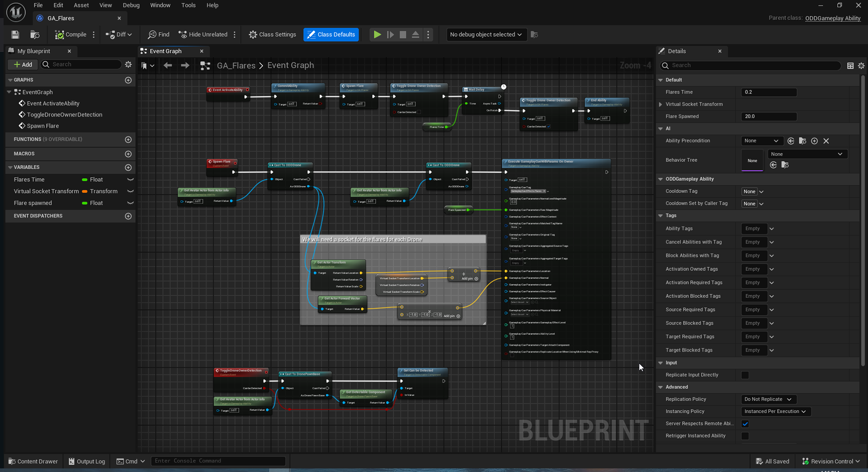Click the Stop simulation button
Screen dimensions: 868x472
click(x=403, y=35)
